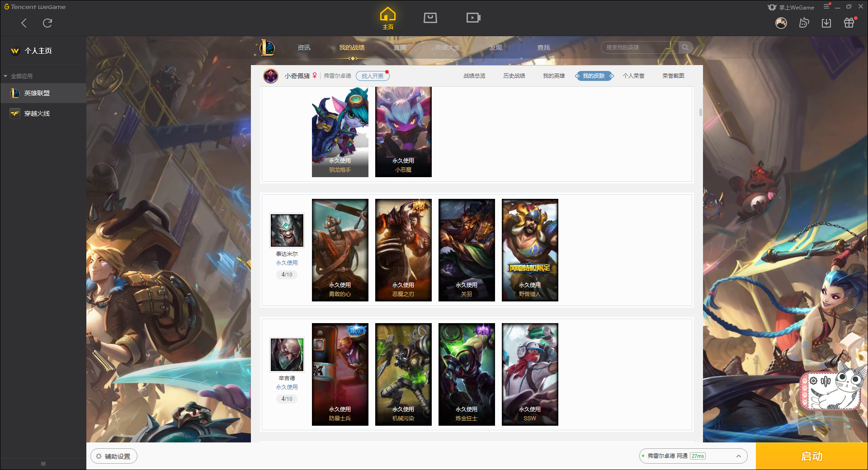The image size is (868, 470).
Task: Click the 找人开黑 button
Action: pos(373,76)
